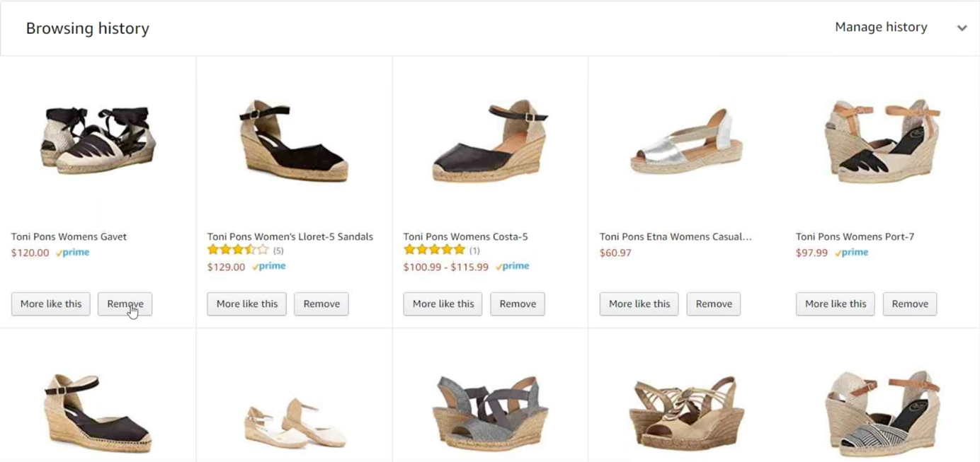Open Toni Pons Womens Port-7 title
Screen dimensions: 980x462
coord(855,236)
